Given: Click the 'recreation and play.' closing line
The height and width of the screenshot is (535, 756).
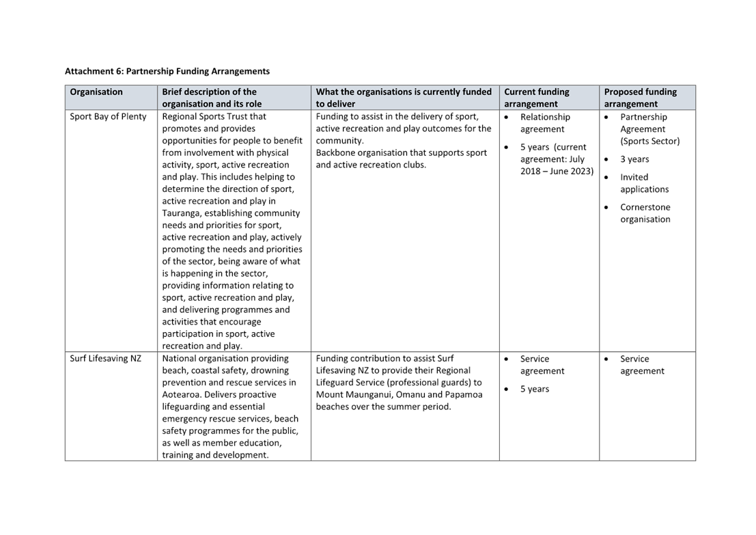Looking at the screenshot, I should point(202,346).
